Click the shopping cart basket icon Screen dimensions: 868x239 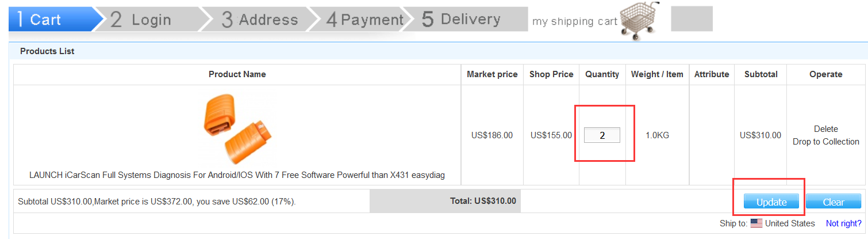click(639, 21)
